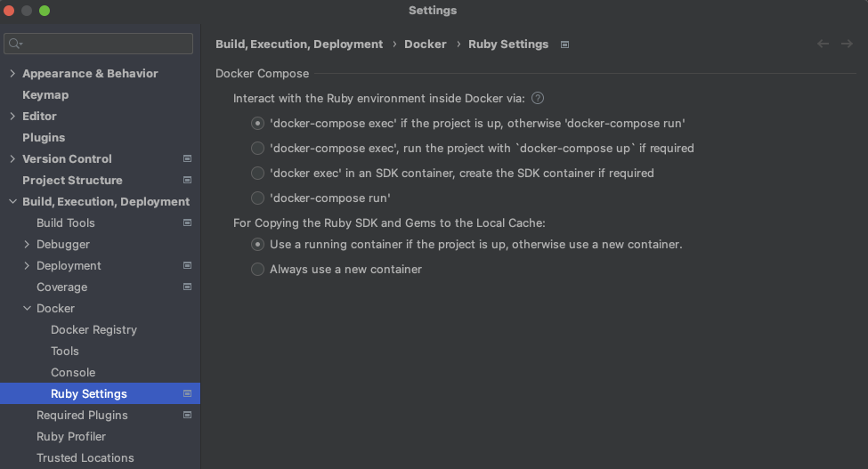Expand the Appearance & Behavior section
Image resolution: width=868 pixels, height=469 pixels.
(x=12, y=74)
